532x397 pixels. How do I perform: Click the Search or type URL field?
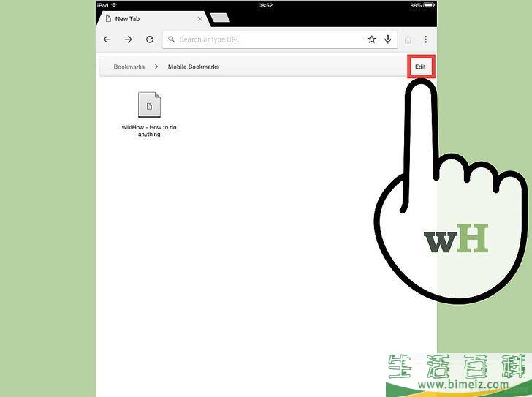click(x=280, y=39)
